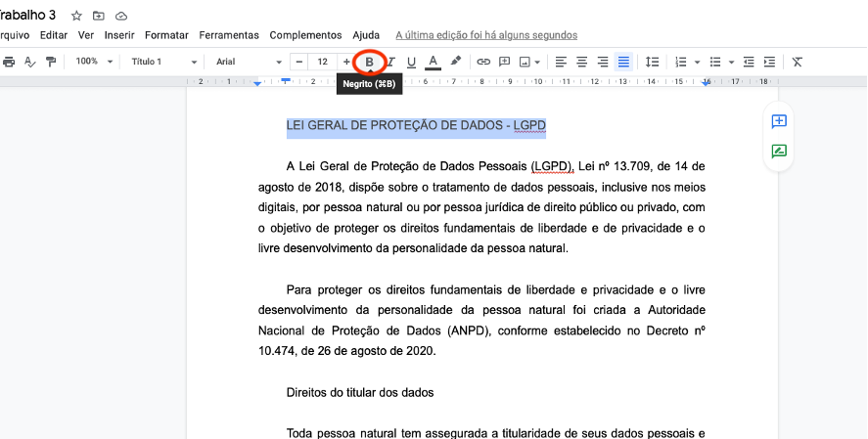Viewport: 868px width, 439px height.
Task: Open the Arial font dropdown
Action: tap(249, 62)
